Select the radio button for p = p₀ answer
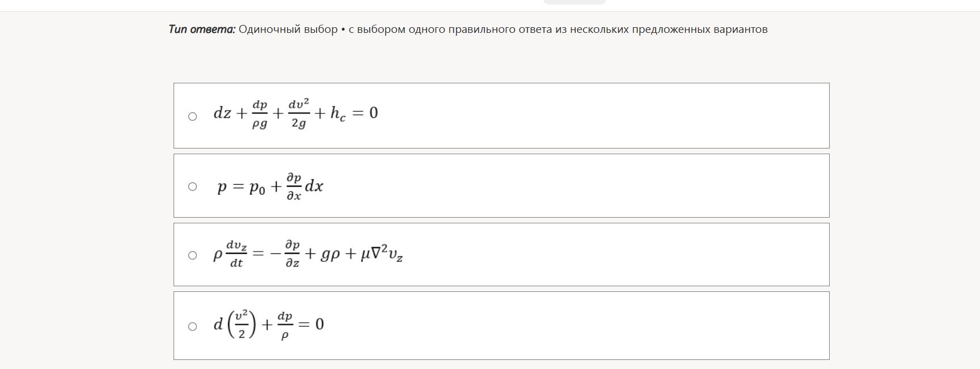This screenshot has height=369, width=980. [x=193, y=186]
